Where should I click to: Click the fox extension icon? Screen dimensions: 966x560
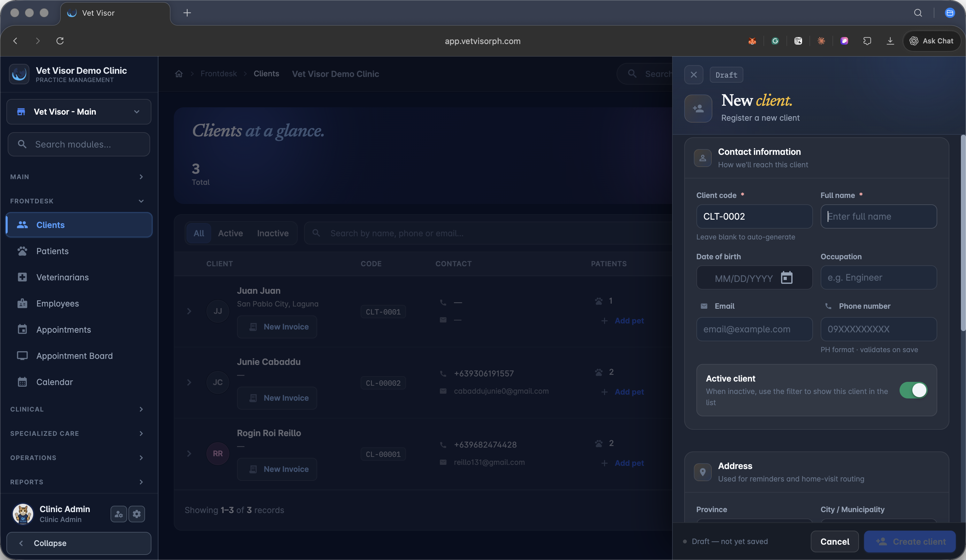pos(752,41)
